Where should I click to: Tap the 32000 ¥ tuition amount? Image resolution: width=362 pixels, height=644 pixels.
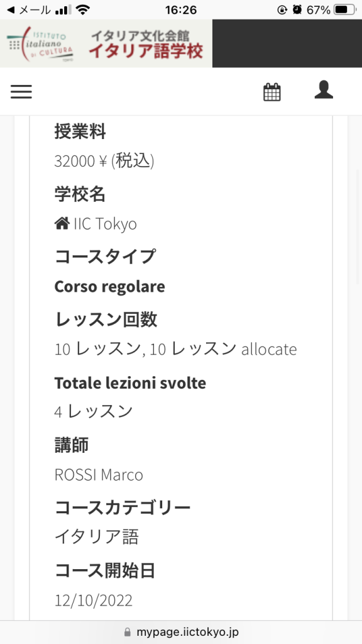click(x=104, y=162)
